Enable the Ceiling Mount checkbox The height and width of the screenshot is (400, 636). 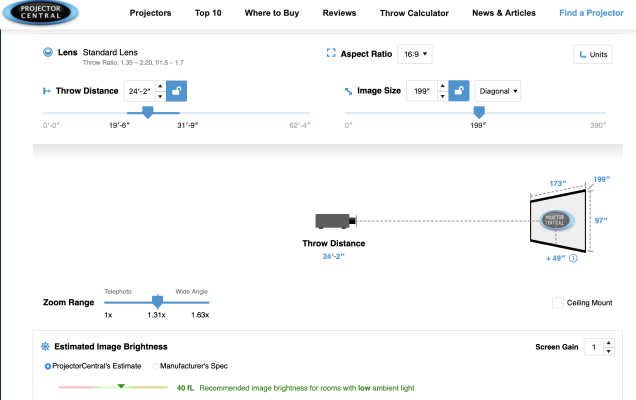[558, 303]
